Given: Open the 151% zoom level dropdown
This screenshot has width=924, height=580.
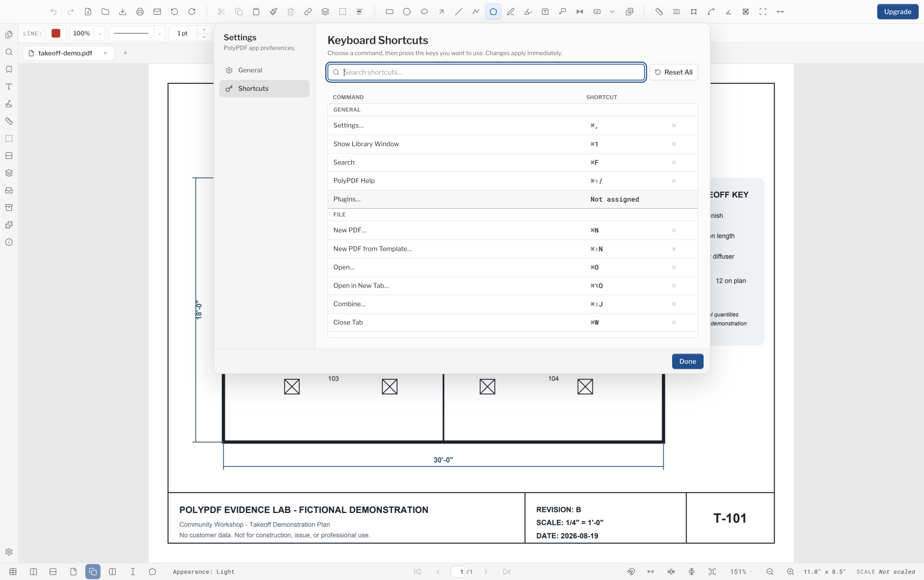Looking at the screenshot, I should tap(740, 571).
